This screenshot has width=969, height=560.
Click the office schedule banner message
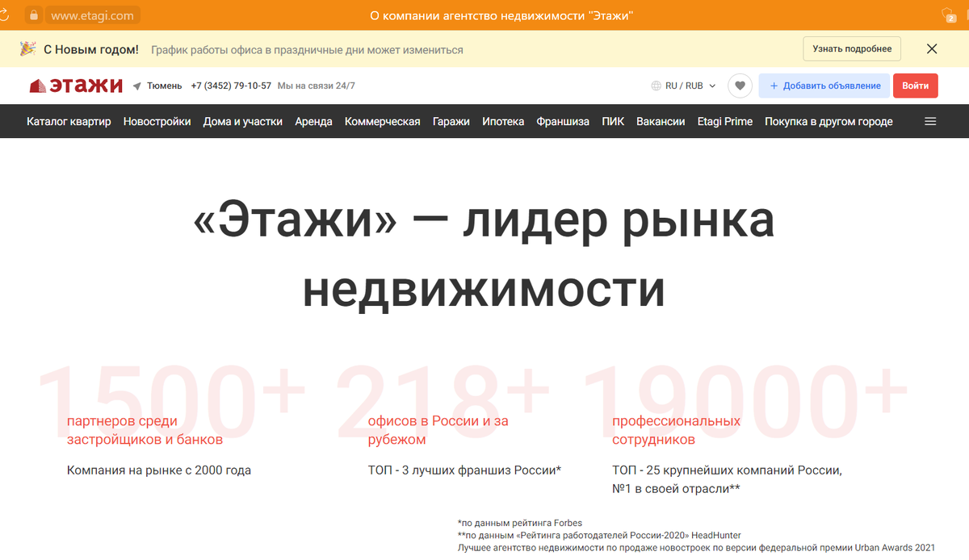pyautogui.click(x=308, y=49)
